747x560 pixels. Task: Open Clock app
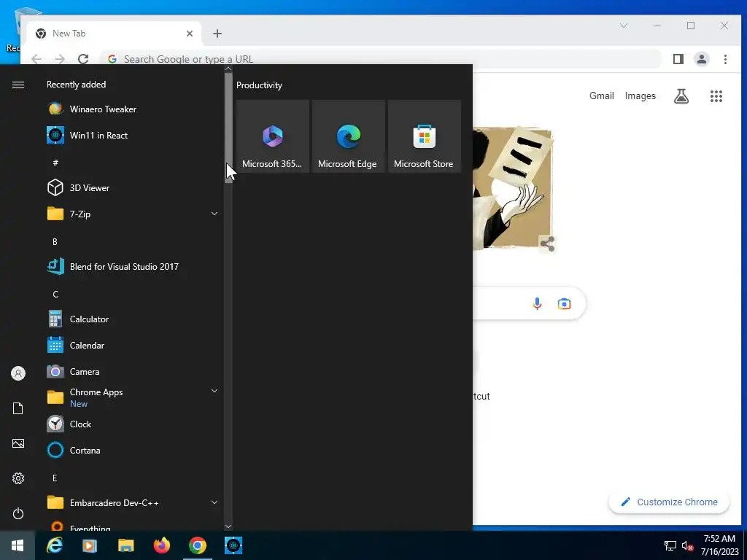tap(132, 424)
